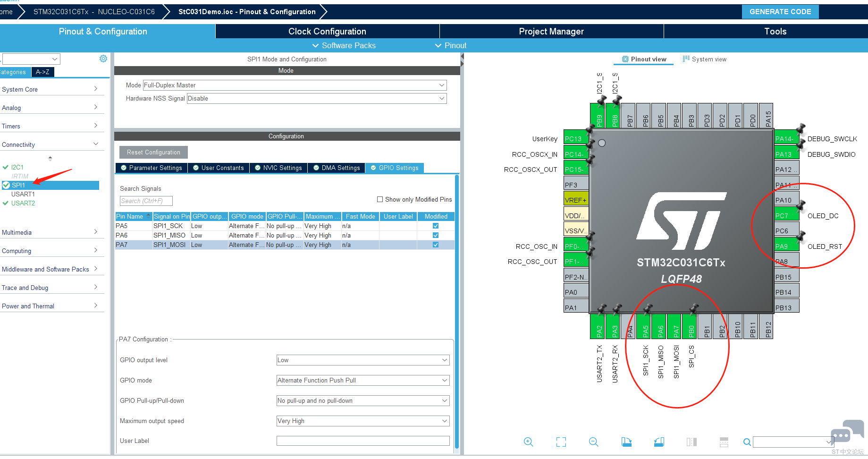Select the PA5 SPI1_SCK table row
The width and height of the screenshot is (868, 459).
point(285,226)
